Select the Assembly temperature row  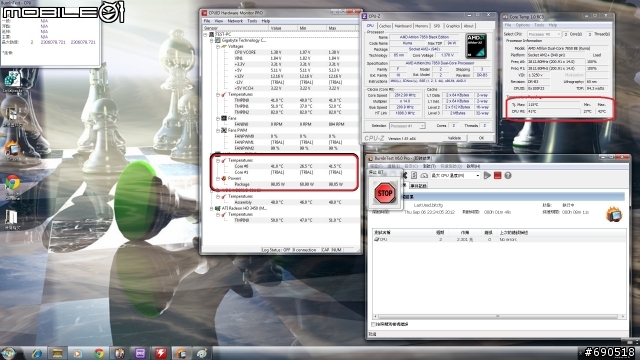[281, 202]
